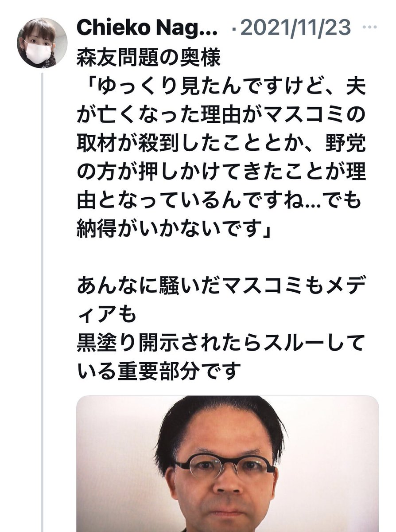396x532 pixels.
Task: Open Chieko Nag... profile name
Action: (147, 28)
